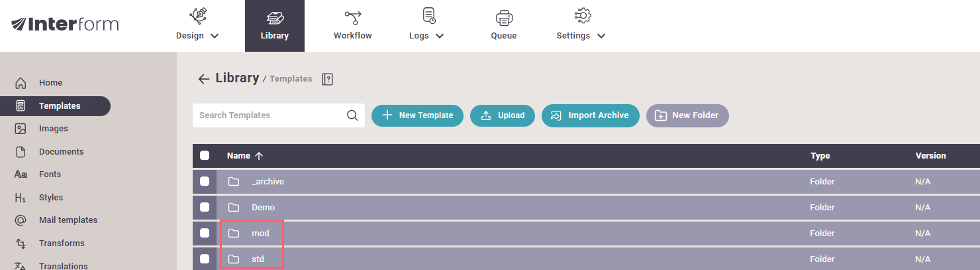Open Home in the sidebar

coord(50,83)
